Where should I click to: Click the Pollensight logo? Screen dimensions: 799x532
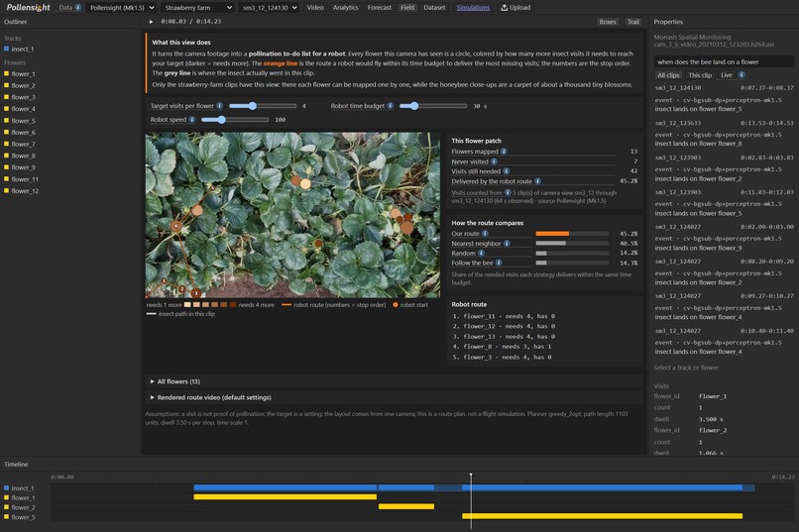29,8
